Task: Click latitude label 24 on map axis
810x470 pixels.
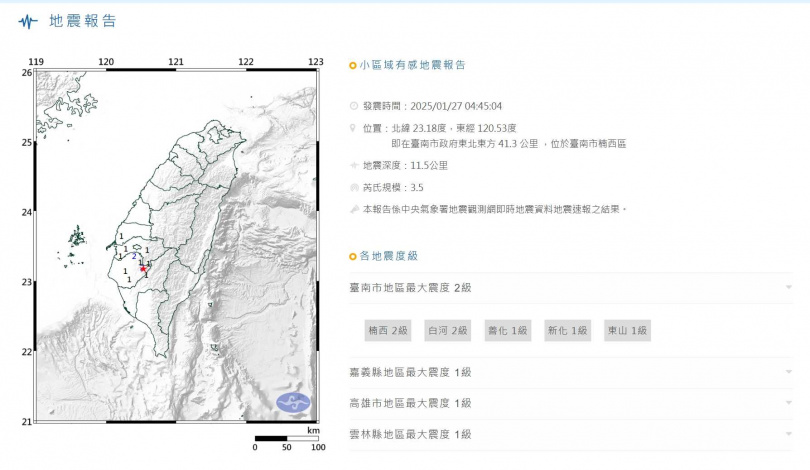Action: (26, 212)
